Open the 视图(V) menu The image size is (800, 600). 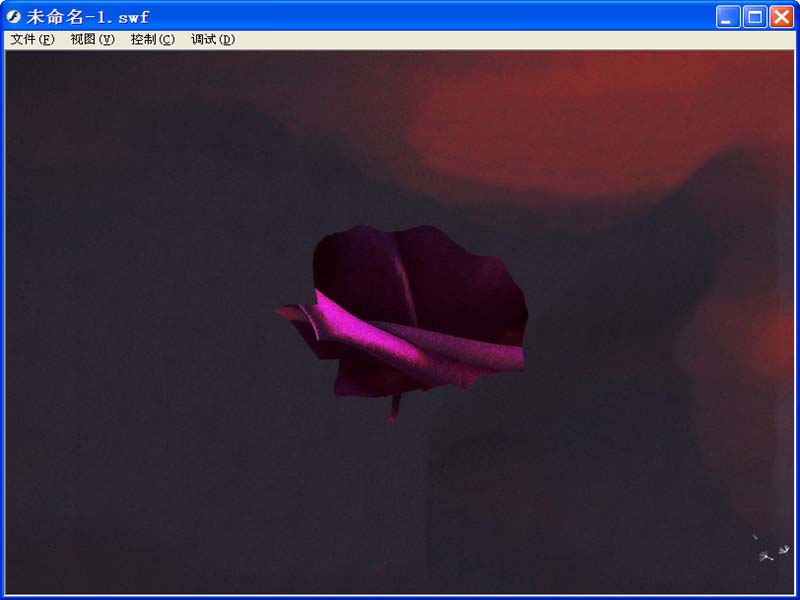(x=92, y=39)
